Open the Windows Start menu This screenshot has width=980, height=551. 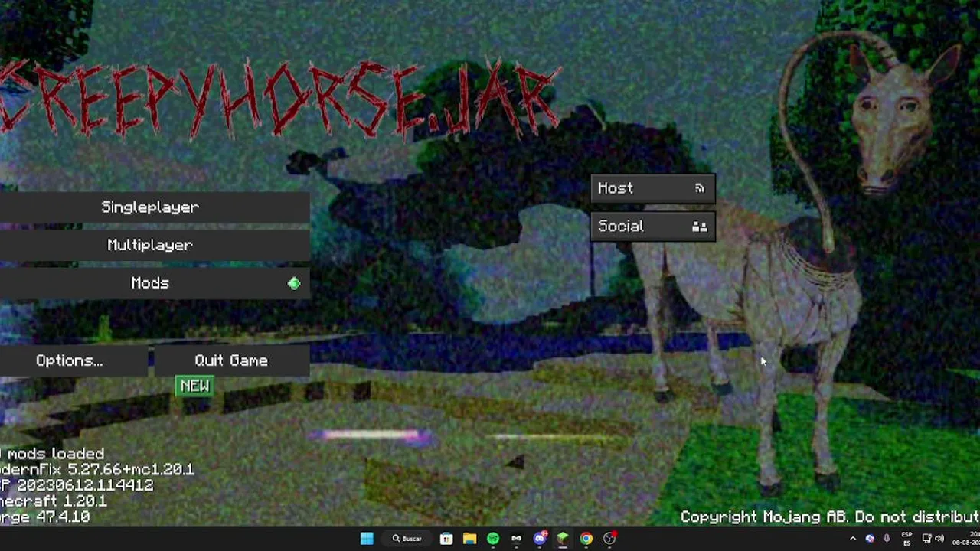367,539
